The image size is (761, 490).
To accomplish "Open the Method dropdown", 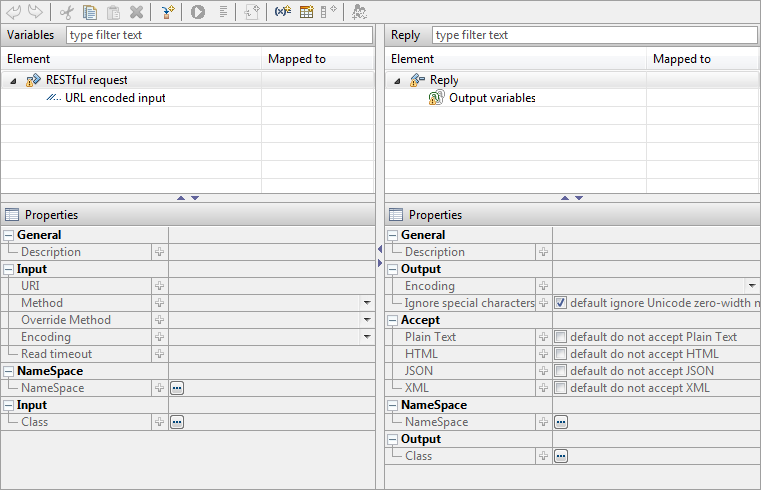I will pyautogui.click(x=366, y=303).
